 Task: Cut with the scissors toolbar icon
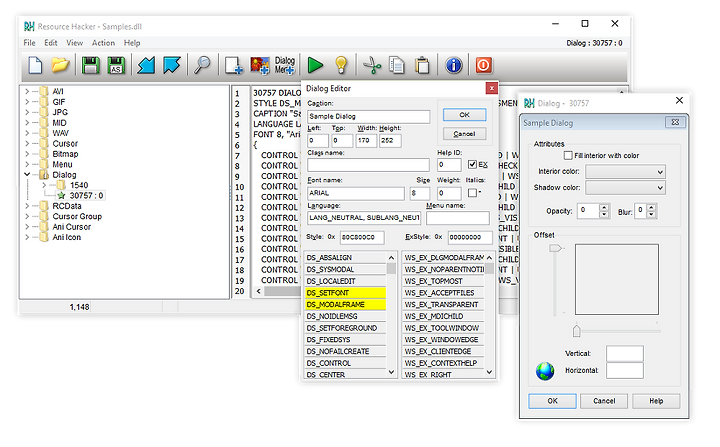[372, 65]
